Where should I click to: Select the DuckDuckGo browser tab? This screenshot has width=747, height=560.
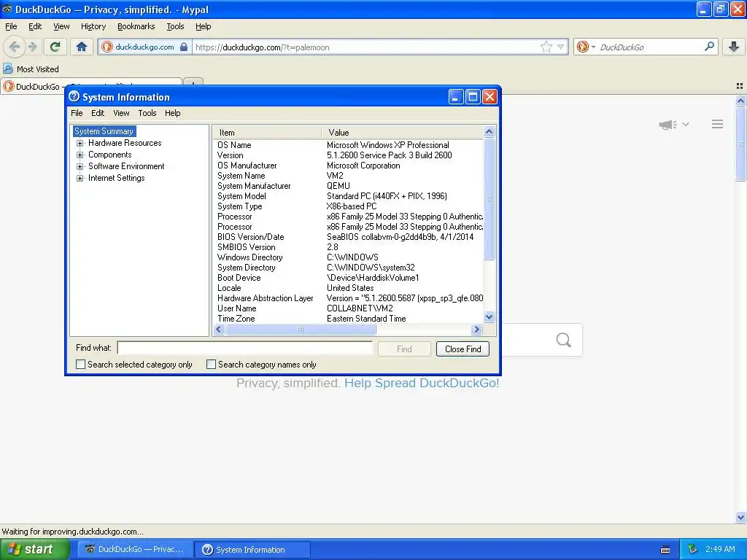[91, 86]
